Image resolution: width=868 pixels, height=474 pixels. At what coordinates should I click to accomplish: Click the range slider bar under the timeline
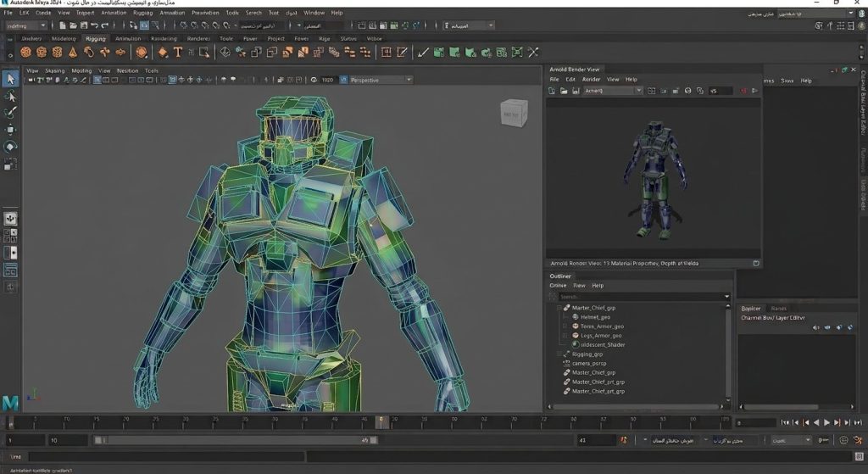click(x=236, y=440)
